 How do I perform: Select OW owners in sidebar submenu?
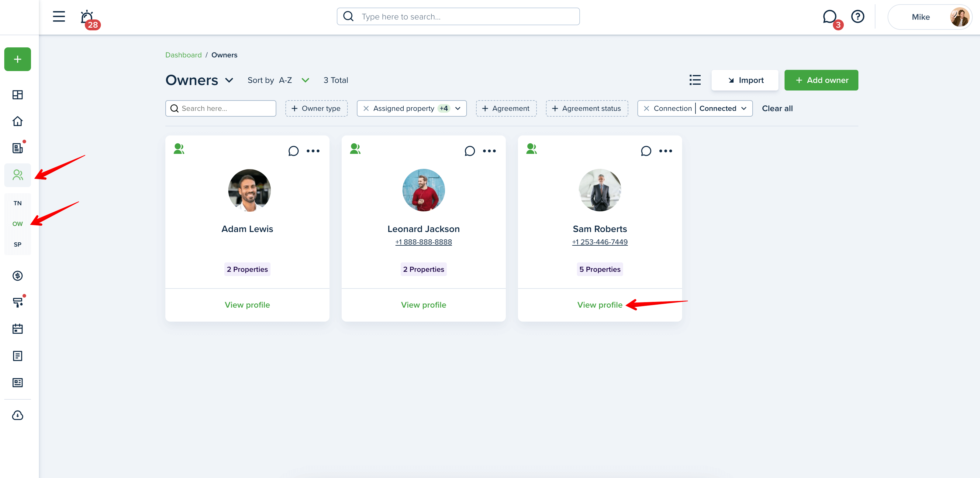(18, 224)
